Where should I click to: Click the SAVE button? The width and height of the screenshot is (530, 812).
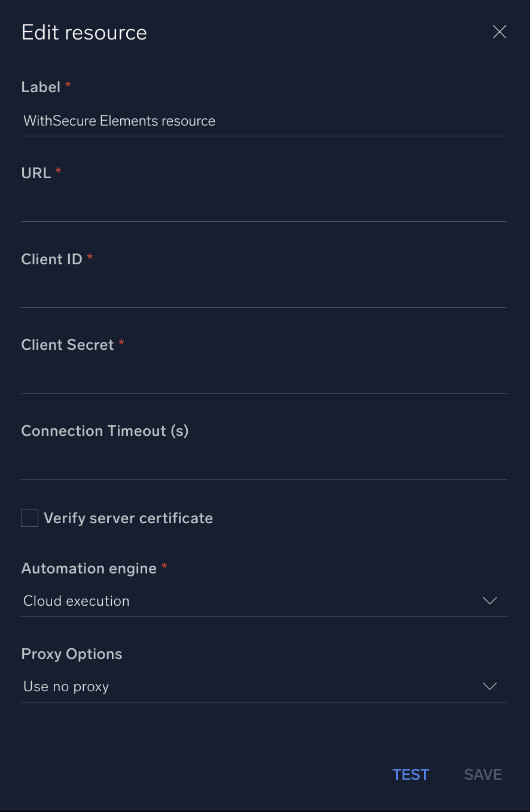tap(483, 774)
